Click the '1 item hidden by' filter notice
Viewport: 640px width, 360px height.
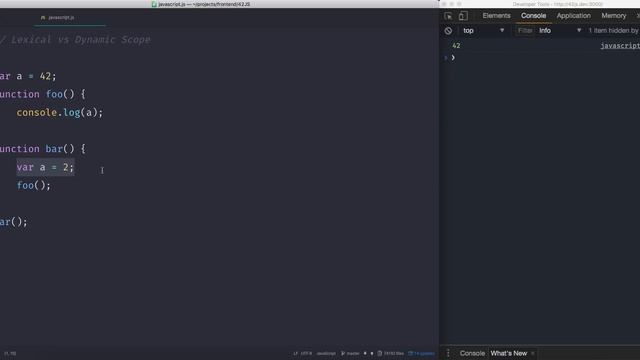[x=613, y=31]
